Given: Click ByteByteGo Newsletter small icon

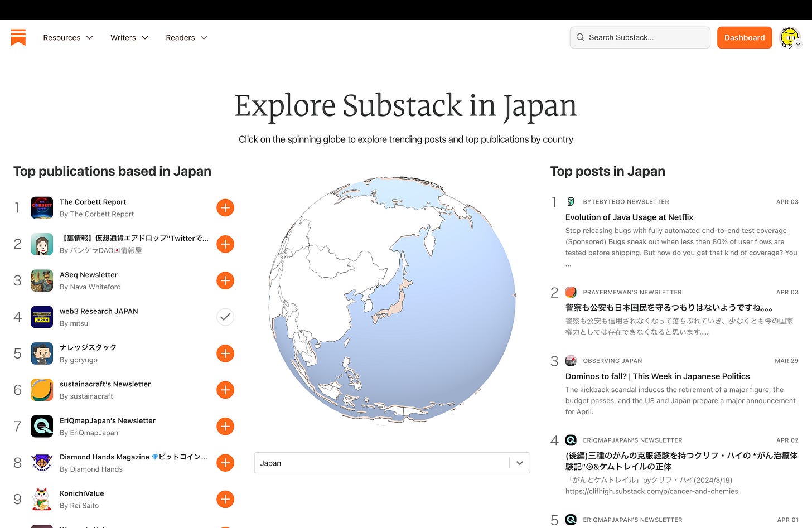Looking at the screenshot, I should [571, 202].
